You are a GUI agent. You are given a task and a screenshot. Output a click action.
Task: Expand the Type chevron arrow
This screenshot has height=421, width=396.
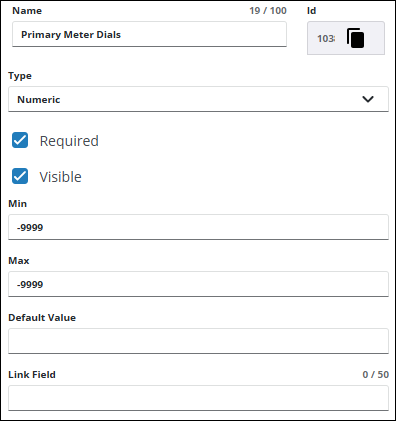click(x=368, y=99)
